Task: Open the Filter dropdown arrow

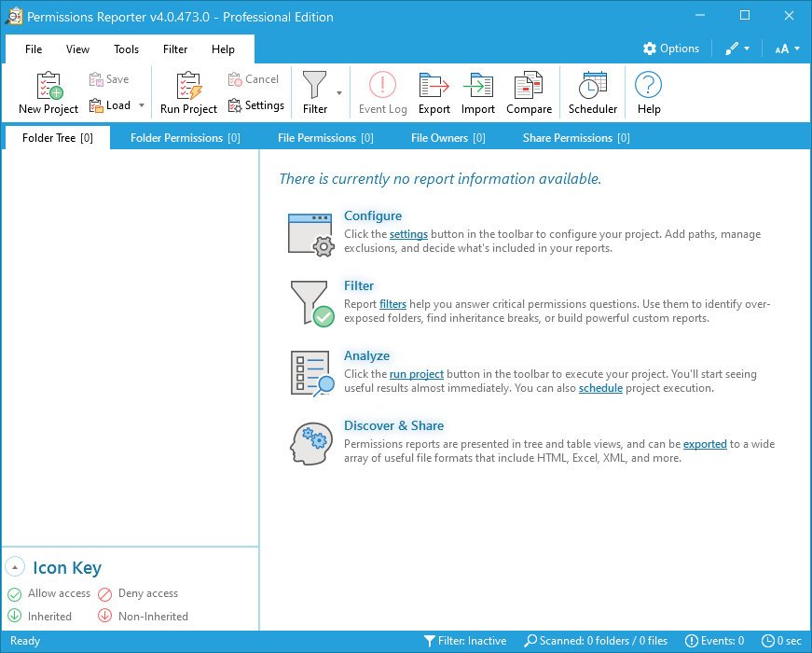Action: tap(338, 93)
